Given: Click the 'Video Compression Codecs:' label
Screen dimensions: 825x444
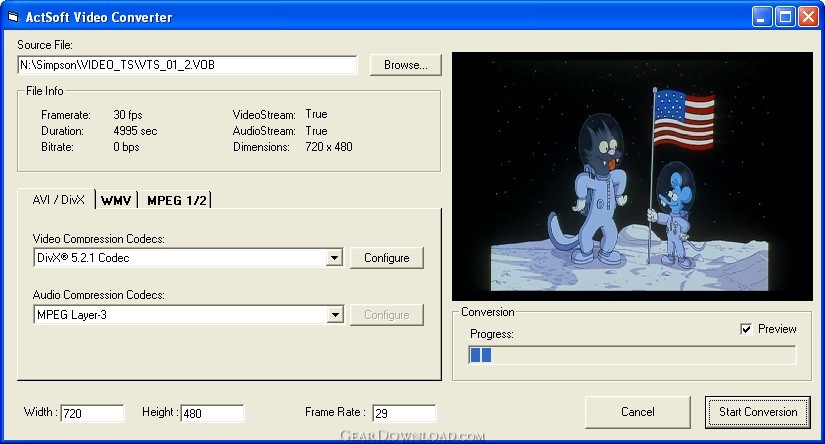Looking at the screenshot, I should click(x=98, y=239).
